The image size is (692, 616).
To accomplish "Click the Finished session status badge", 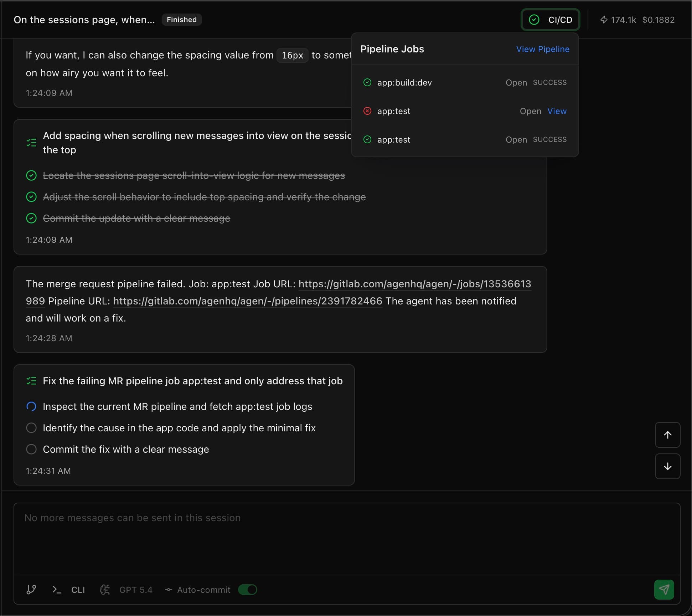I will [181, 20].
